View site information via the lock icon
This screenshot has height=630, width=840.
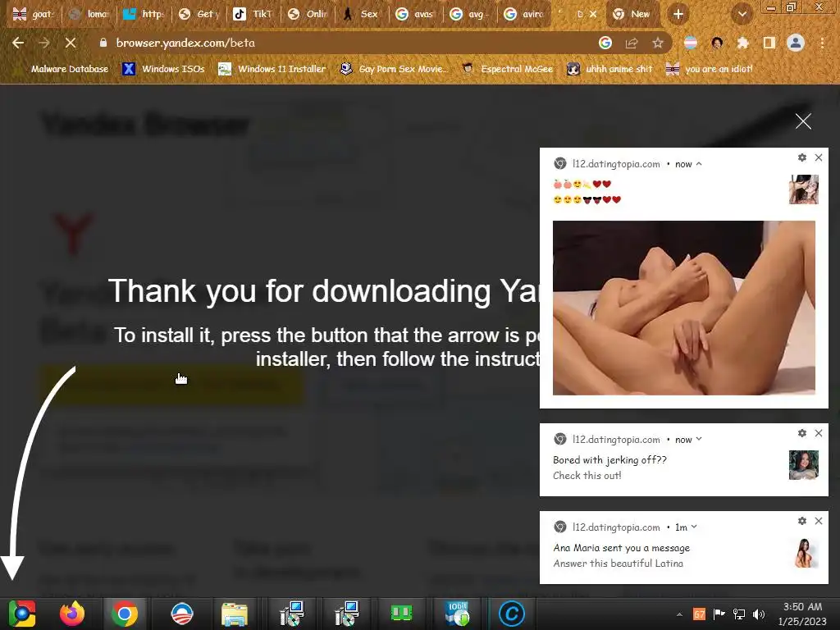point(103,43)
